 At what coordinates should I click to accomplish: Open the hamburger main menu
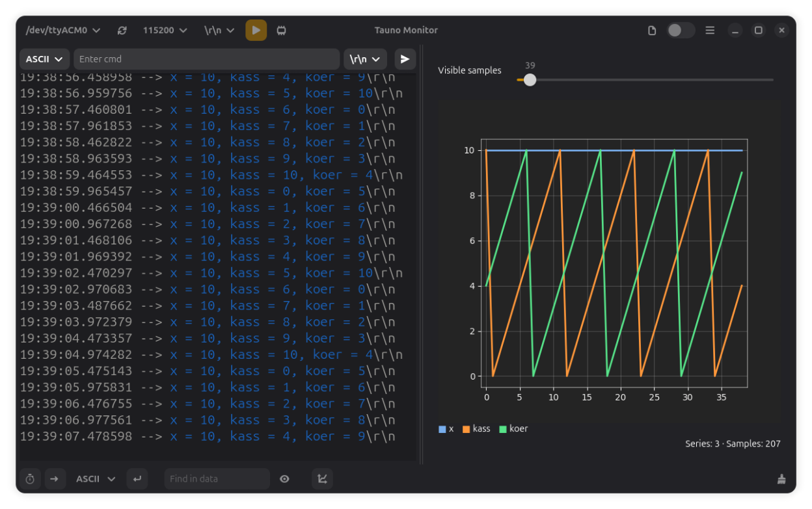(710, 31)
